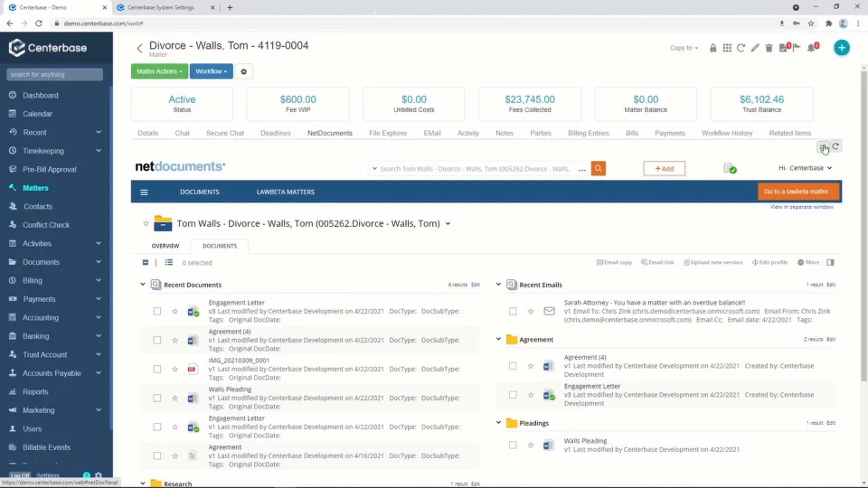Expand the Hi Centerbase user dropdown
Viewport: 868px width, 488px height.
click(805, 168)
